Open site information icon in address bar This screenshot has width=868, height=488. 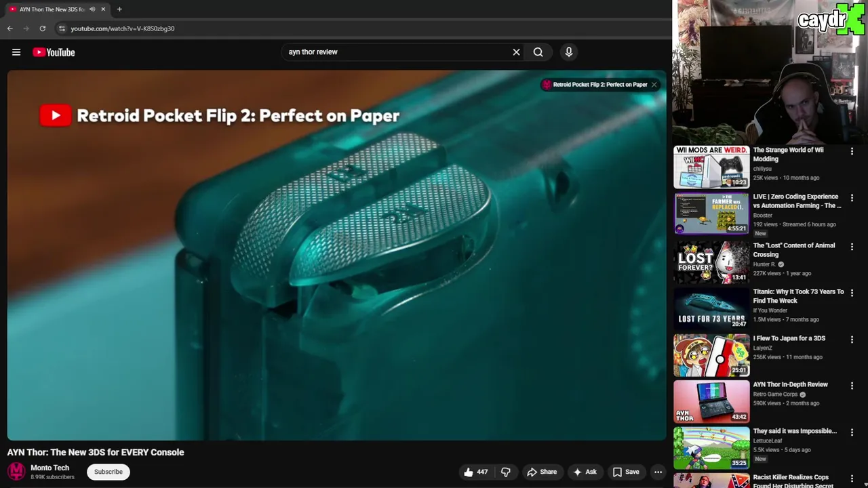[62, 28]
